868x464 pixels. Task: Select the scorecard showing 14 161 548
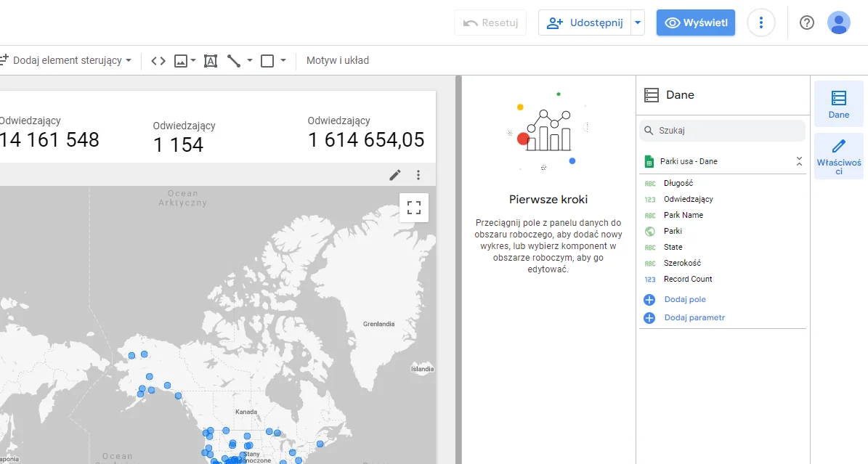[49, 133]
